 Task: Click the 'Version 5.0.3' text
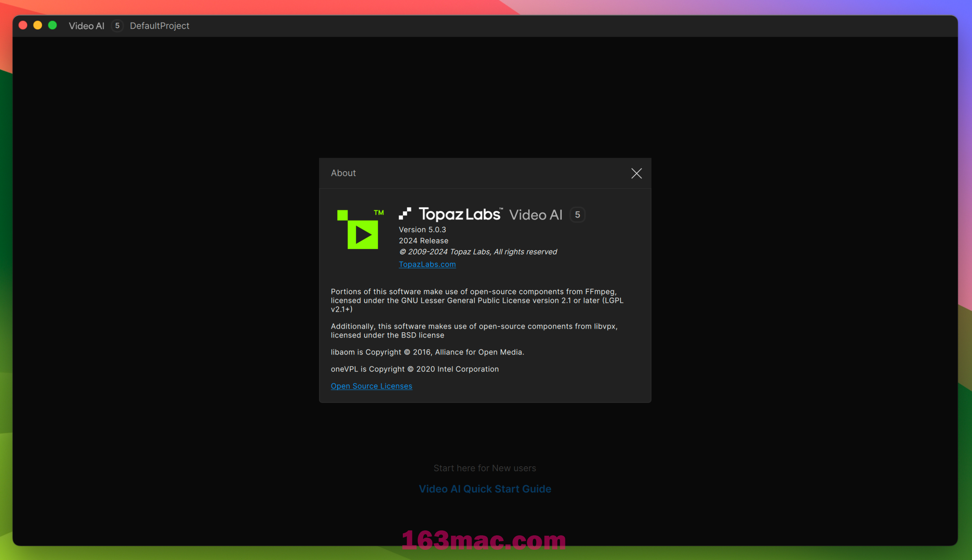(x=422, y=230)
